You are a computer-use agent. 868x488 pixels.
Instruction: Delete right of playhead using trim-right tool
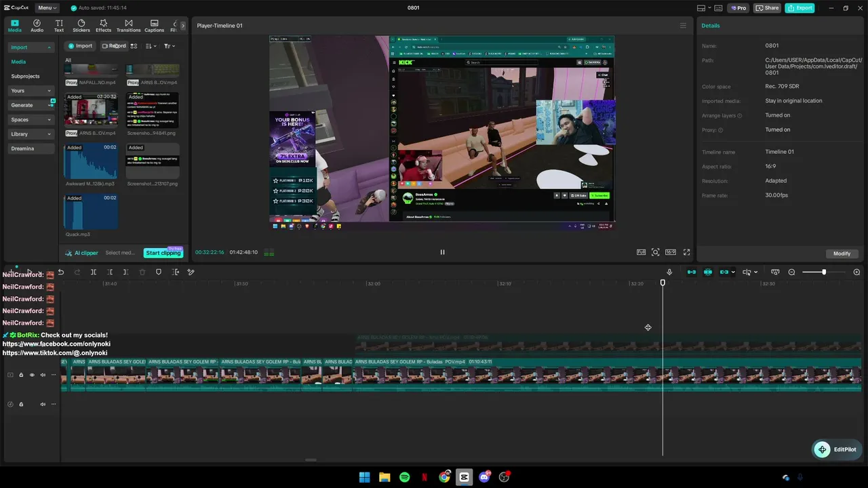pos(126,272)
